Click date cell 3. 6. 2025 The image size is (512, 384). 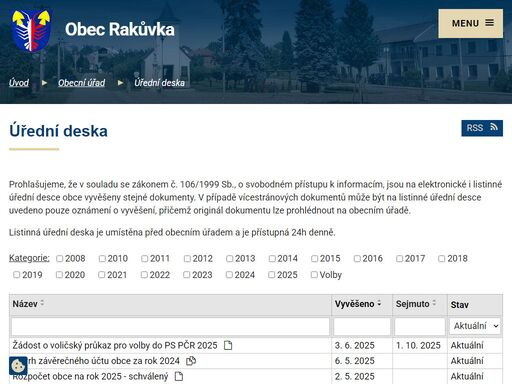coord(354,345)
